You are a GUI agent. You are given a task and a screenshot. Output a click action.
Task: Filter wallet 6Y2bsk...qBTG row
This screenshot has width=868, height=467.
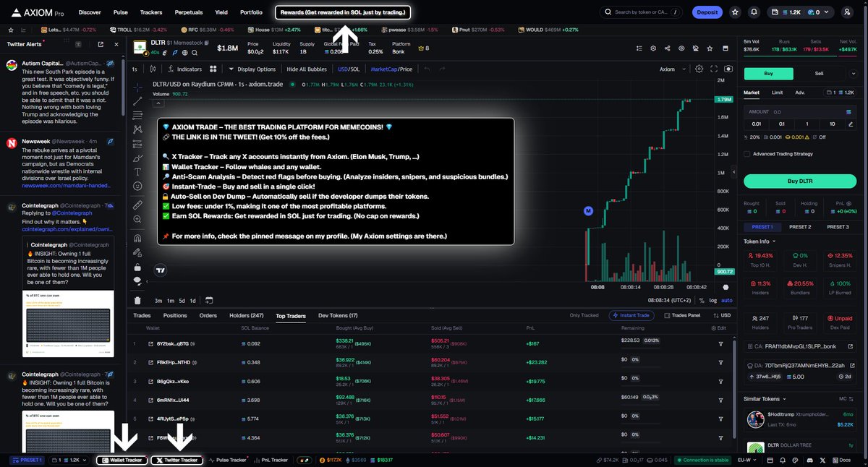(x=720, y=344)
